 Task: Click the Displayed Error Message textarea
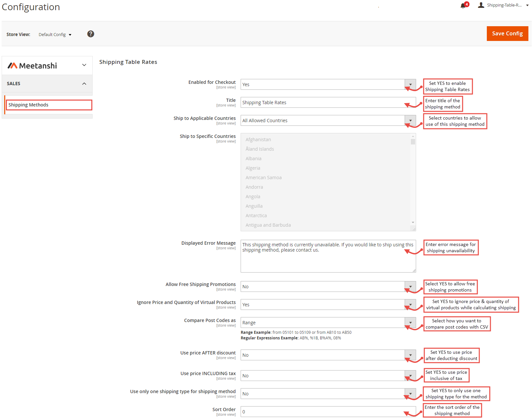(328, 256)
